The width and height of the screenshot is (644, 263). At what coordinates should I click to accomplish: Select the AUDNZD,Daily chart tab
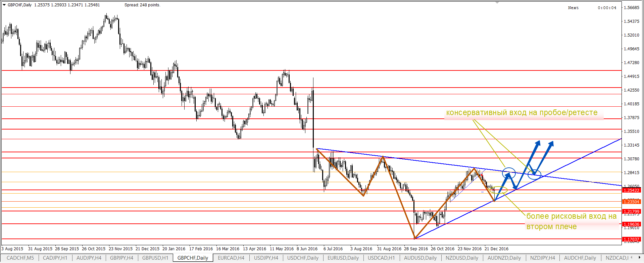(x=504, y=258)
